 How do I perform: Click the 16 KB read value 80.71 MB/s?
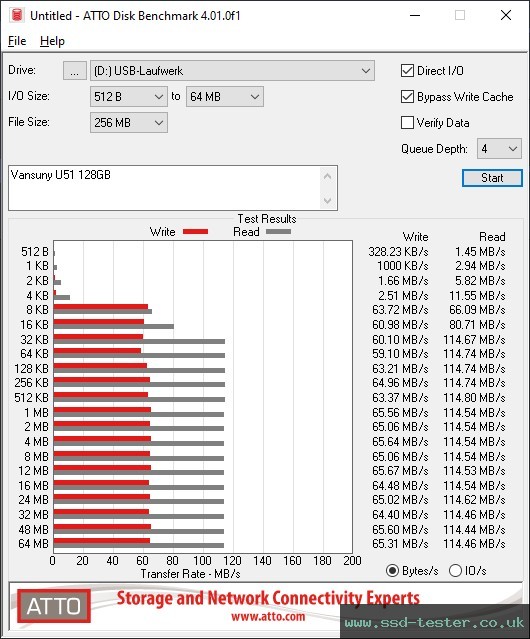point(477,325)
